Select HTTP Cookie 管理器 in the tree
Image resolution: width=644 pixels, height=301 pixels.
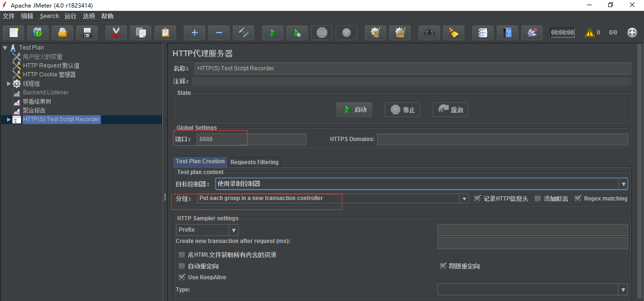49,75
